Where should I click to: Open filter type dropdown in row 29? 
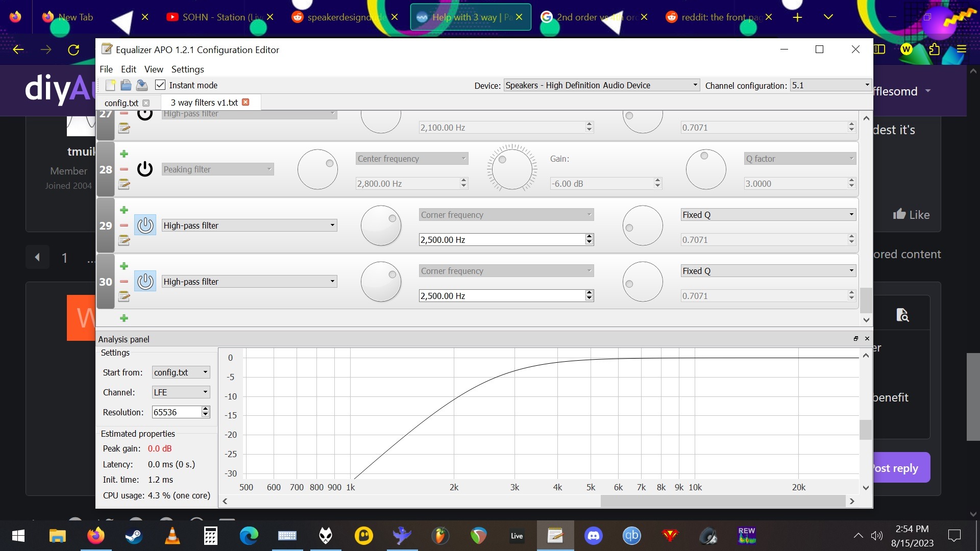[x=250, y=225]
